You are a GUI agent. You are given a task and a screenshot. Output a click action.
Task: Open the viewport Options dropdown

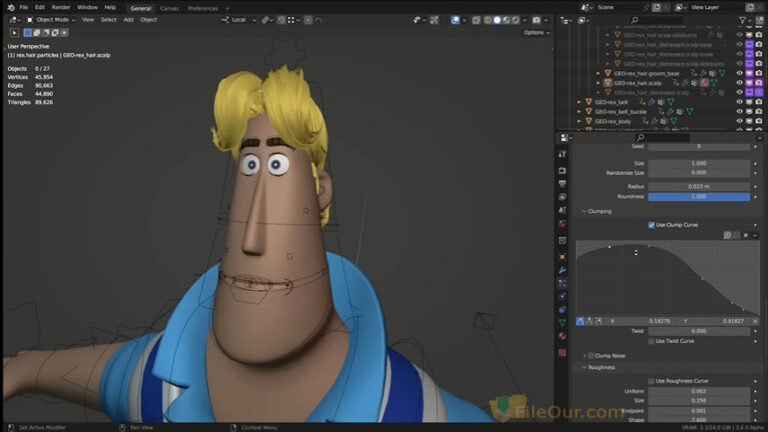537,33
